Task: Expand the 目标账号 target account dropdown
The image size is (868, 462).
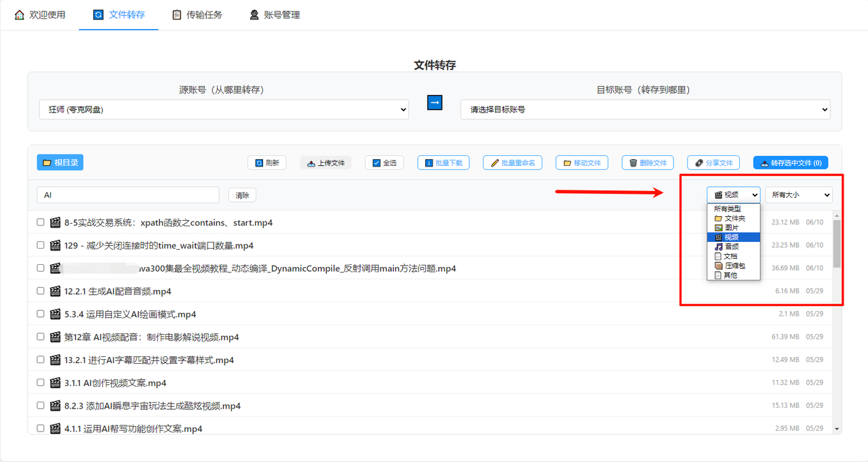Action: click(645, 110)
